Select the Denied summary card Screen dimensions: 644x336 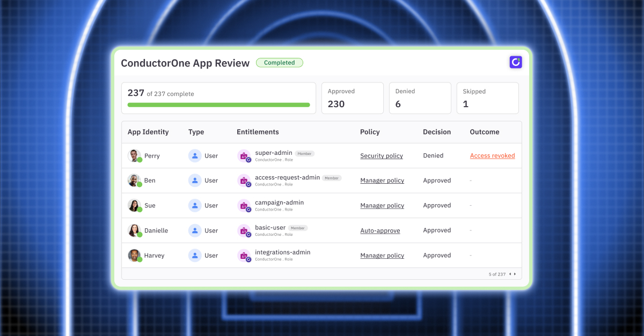coord(420,98)
